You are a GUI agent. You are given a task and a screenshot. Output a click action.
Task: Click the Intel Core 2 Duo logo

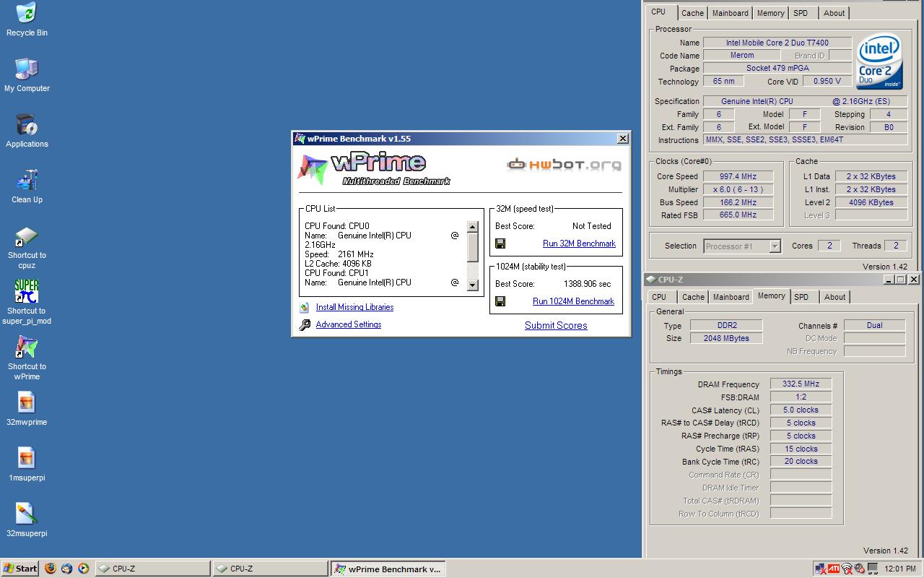879,62
